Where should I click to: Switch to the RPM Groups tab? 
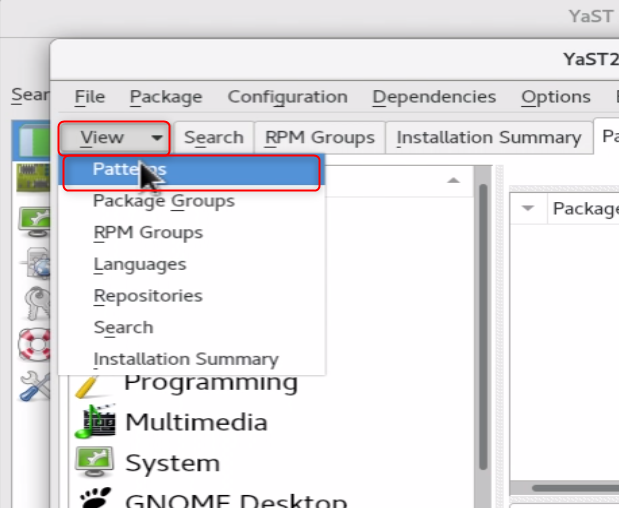tap(320, 138)
